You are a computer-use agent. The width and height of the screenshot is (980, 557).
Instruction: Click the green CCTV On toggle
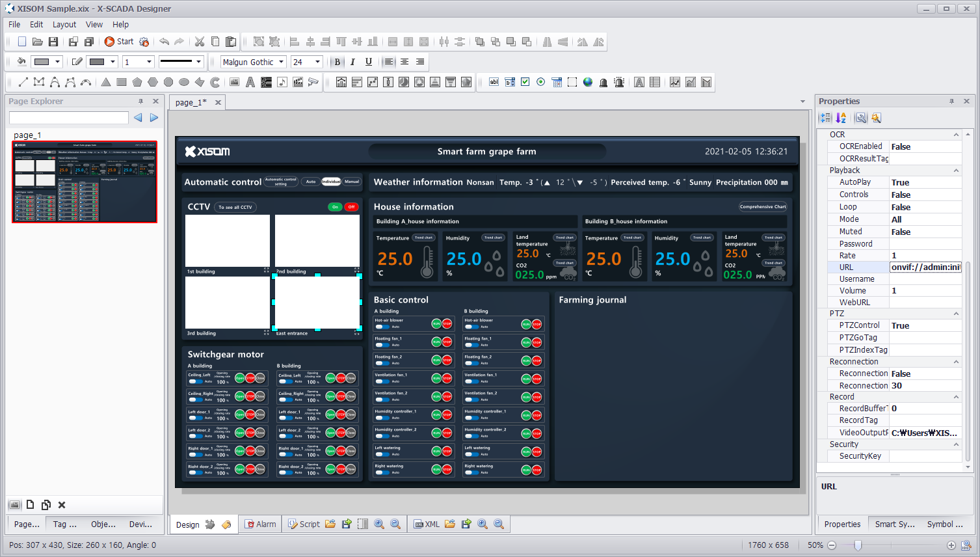pyautogui.click(x=335, y=207)
